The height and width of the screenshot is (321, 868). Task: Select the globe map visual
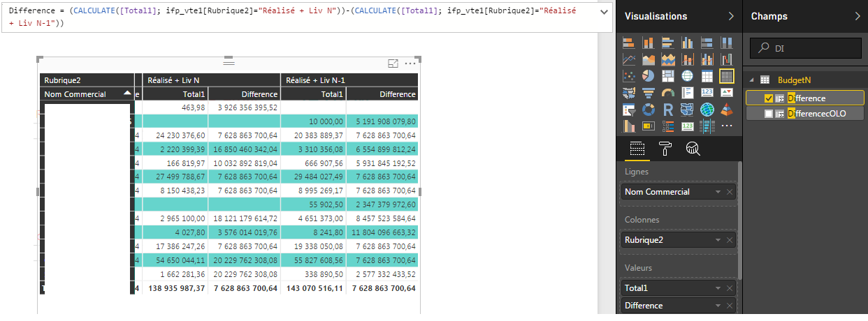(687, 75)
